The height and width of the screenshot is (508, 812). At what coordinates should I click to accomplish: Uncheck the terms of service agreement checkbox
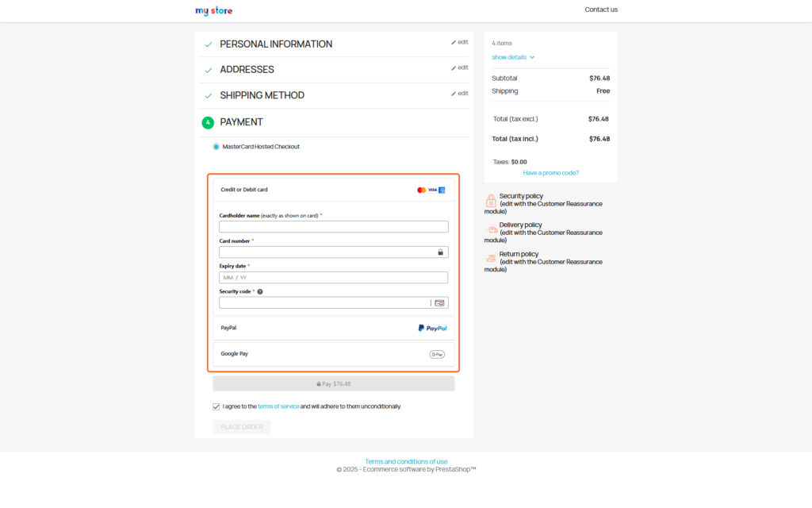[216, 406]
